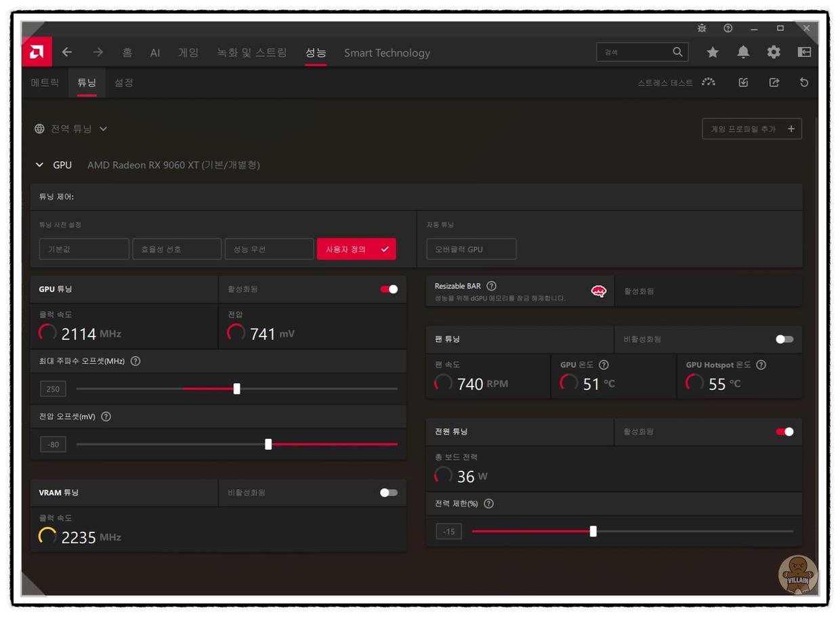Go back with the left arrow icon
This screenshot has height=617, width=840.
[x=67, y=52]
